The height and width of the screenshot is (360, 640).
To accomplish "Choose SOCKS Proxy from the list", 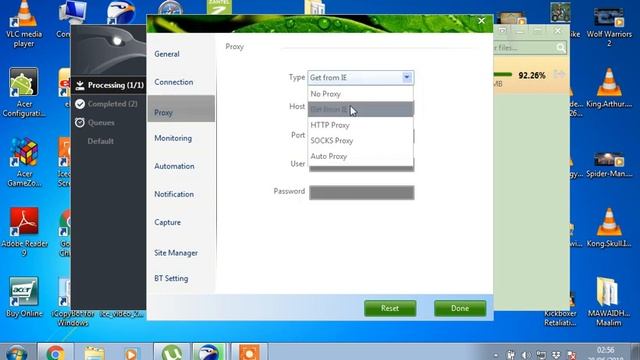I will pyautogui.click(x=360, y=140).
